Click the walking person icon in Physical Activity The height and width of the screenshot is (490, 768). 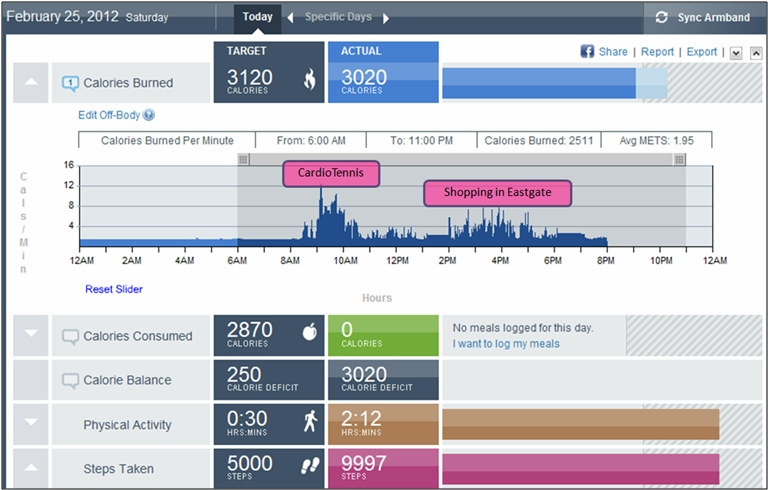coord(310,421)
